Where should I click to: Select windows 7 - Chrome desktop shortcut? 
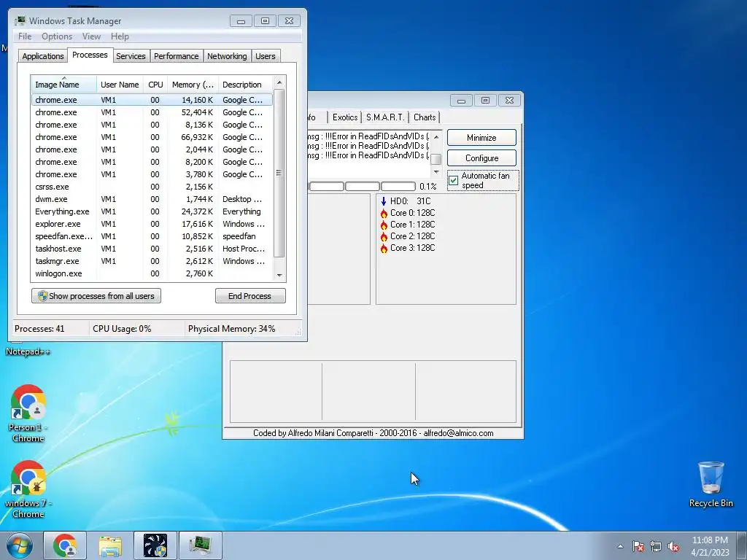click(28, 489)
